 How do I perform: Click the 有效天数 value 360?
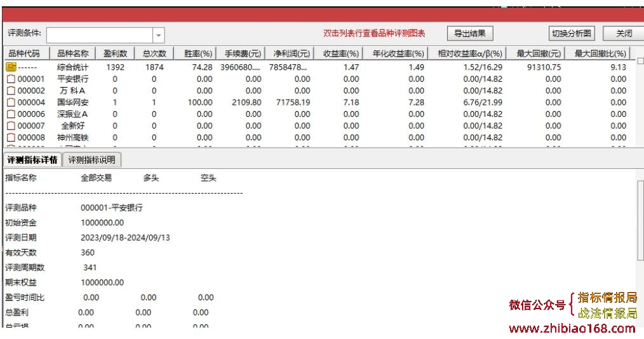point(88,253)
